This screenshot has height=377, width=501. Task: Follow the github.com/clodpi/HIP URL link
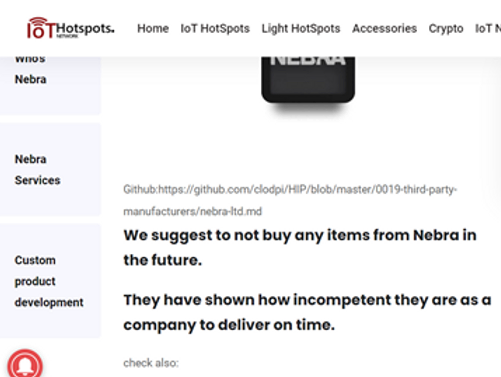(x=307, y=190)
